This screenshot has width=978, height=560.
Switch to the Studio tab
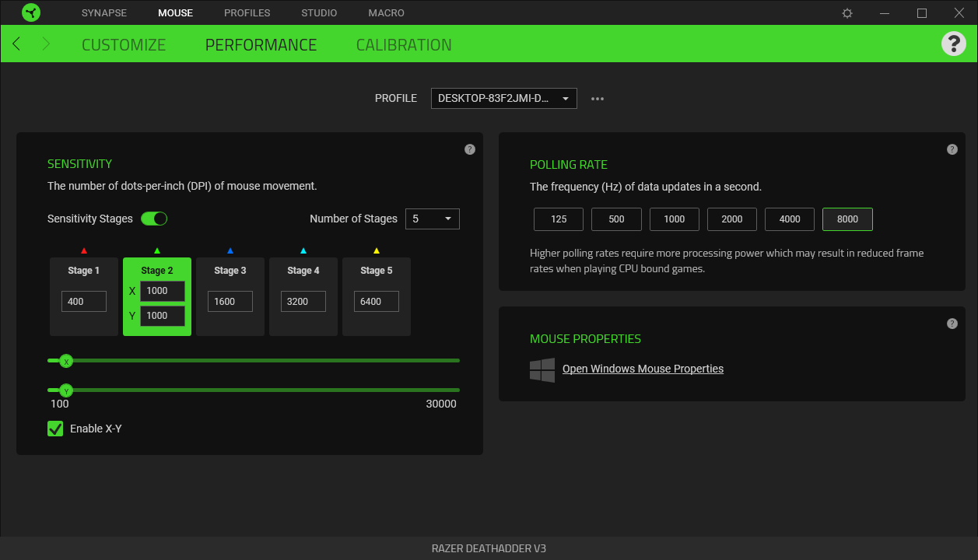[x=319, y=13]
